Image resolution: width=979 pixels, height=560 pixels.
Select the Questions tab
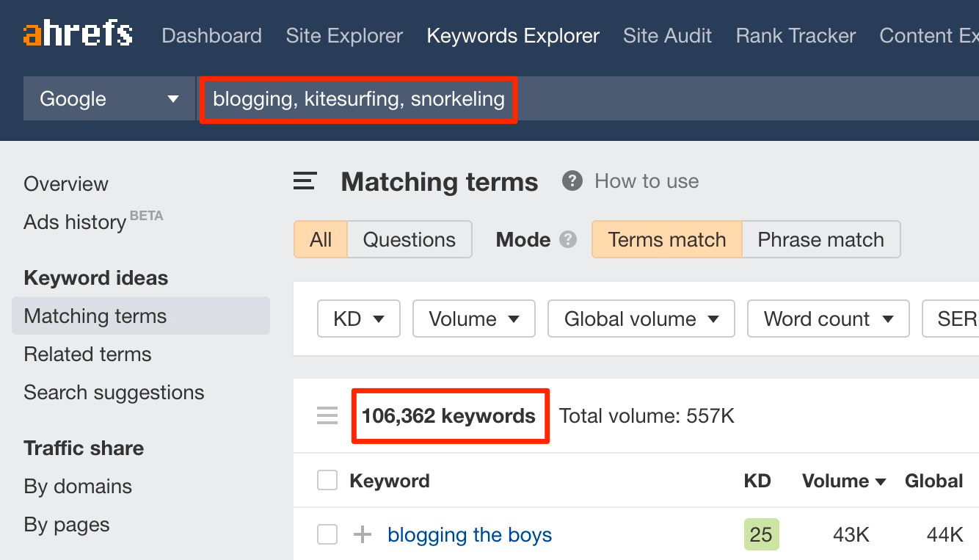pyautogui.click(x=409, y=240)
